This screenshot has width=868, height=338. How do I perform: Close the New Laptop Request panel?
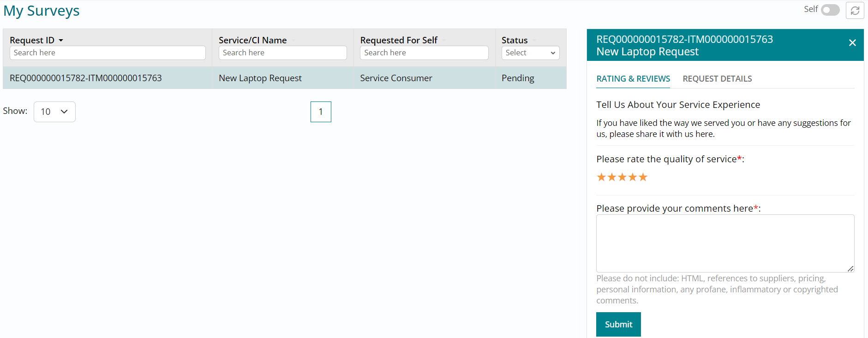tap(852, 43)
